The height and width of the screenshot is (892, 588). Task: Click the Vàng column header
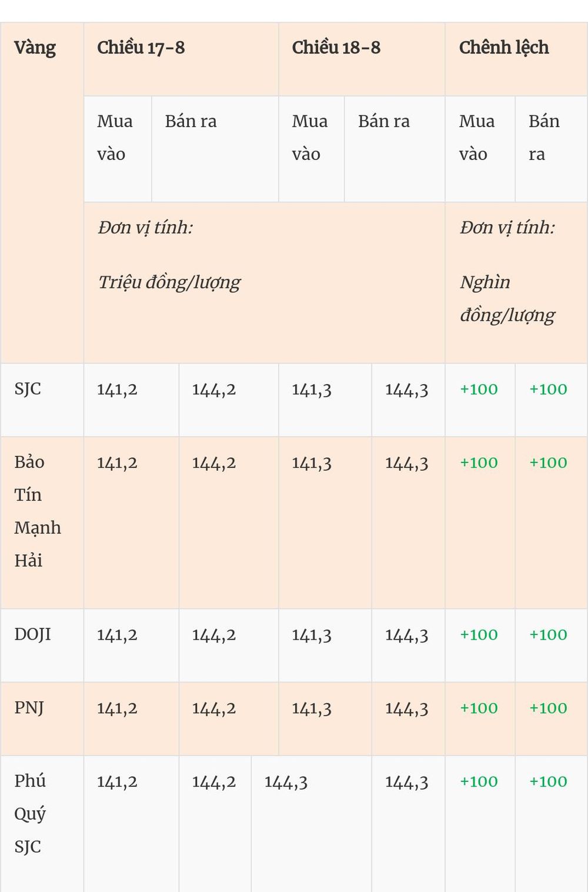(35, 48)
